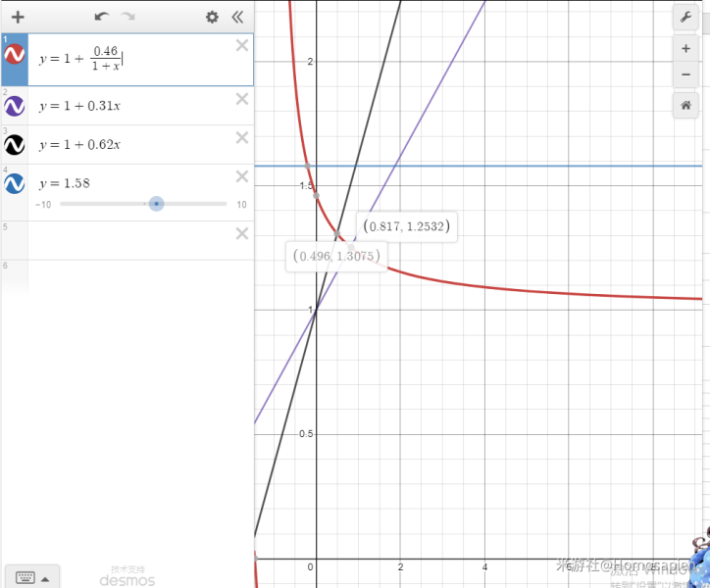Show the on-screen keypad keyboard button

pyautogui.click(x=25, y=577)
